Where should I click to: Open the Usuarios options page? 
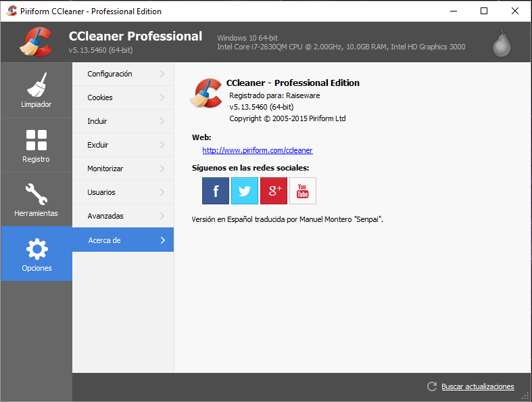(x=123, y=192)
